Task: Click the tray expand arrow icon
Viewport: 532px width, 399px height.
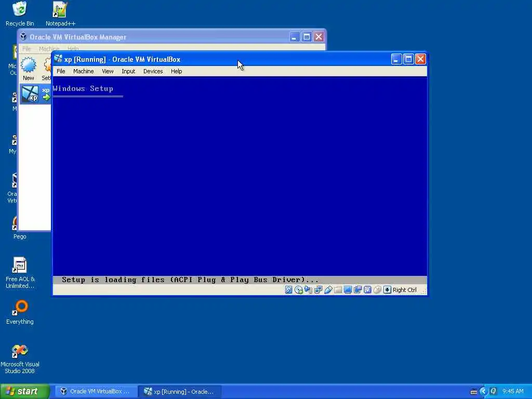Action: 484,392
